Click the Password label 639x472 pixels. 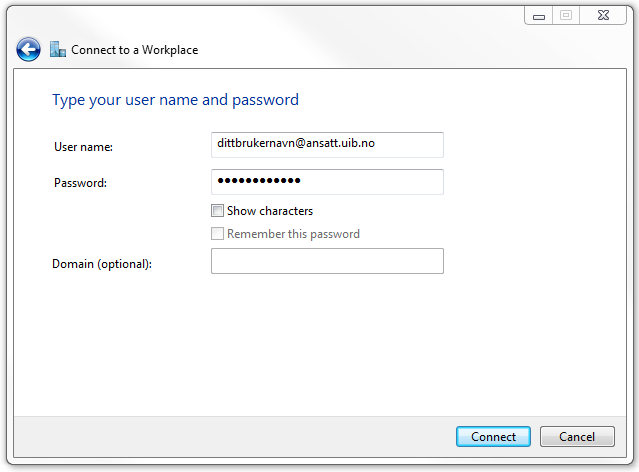tap(80, 183)
